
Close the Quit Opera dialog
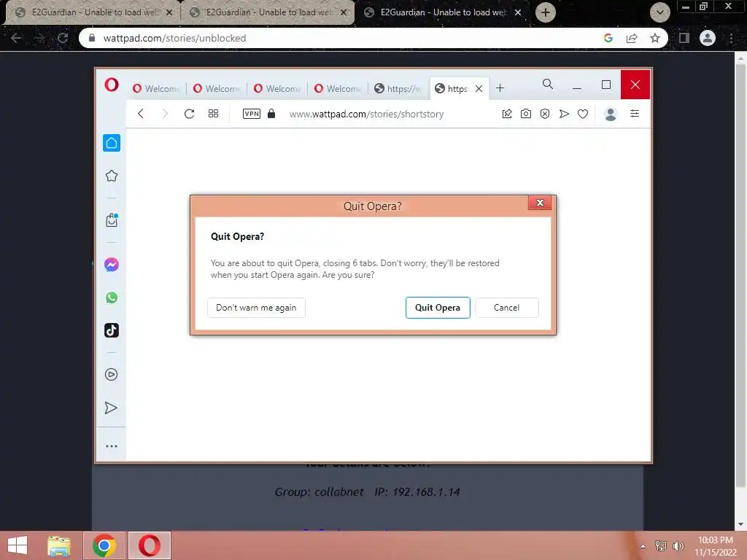[540, 203]
